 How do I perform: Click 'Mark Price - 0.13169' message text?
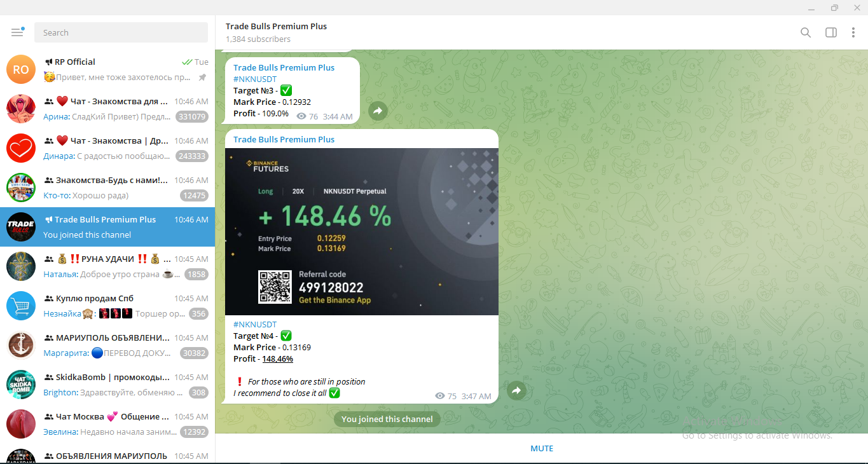272,347
